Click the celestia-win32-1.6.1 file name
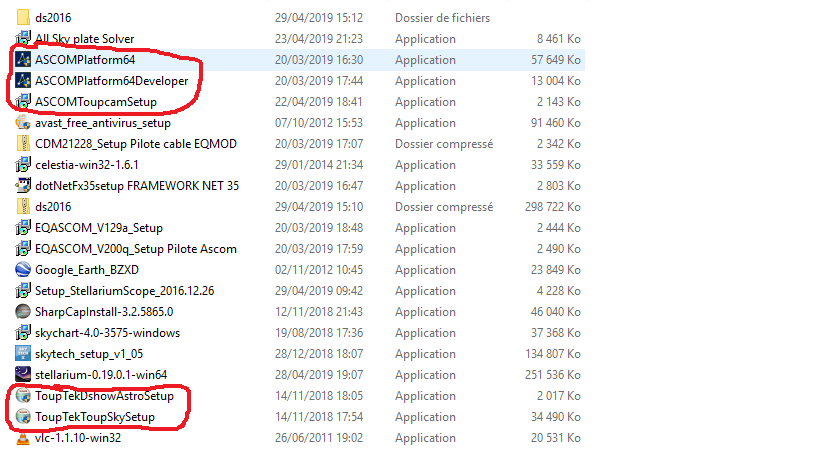823x465 pixels. click(x=86, y=165)
